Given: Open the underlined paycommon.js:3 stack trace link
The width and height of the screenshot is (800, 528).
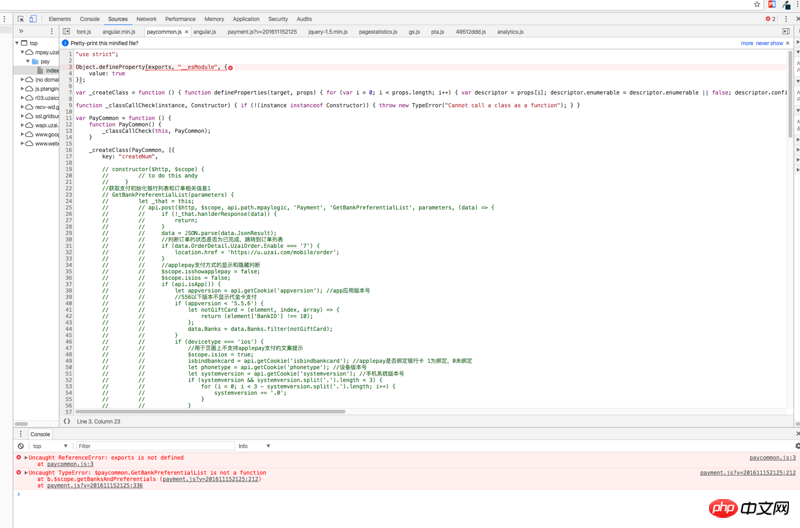Looking at the screenshot, I should (x=70, y=464).
